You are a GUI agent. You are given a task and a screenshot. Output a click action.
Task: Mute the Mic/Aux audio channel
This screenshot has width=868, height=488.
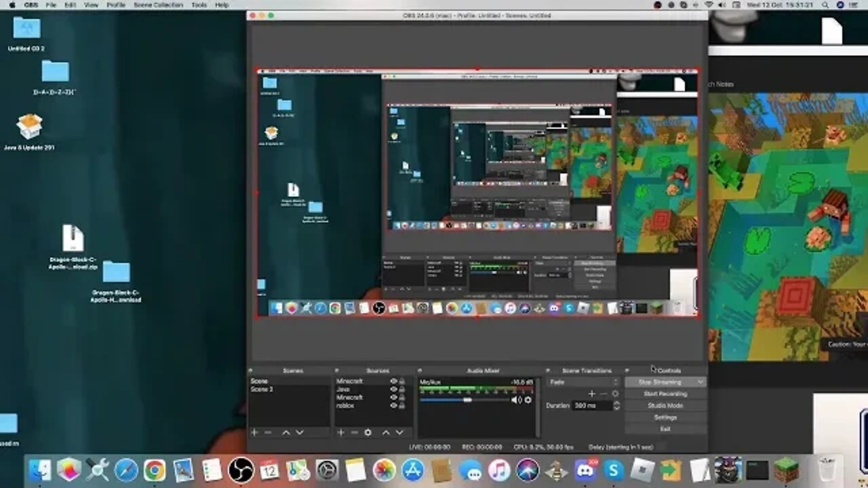(x=516, y=400)
